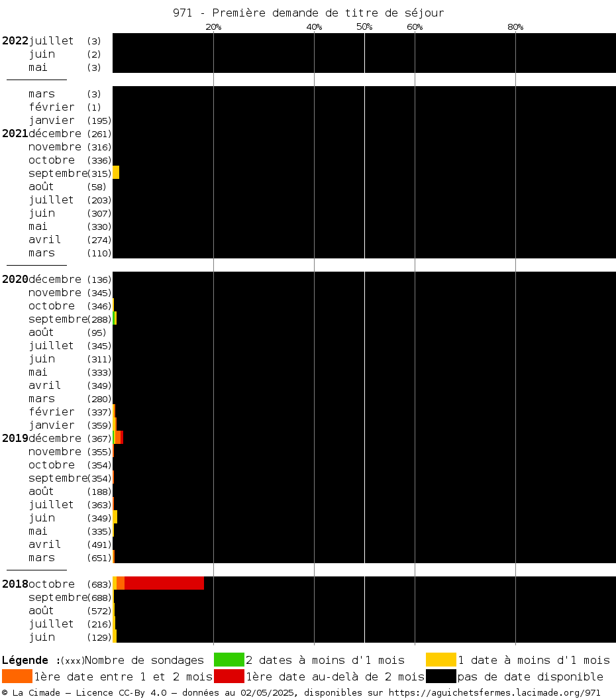Click the bold 2019 year label
This screenshot has height=699, width=616.
click(15, 438)
